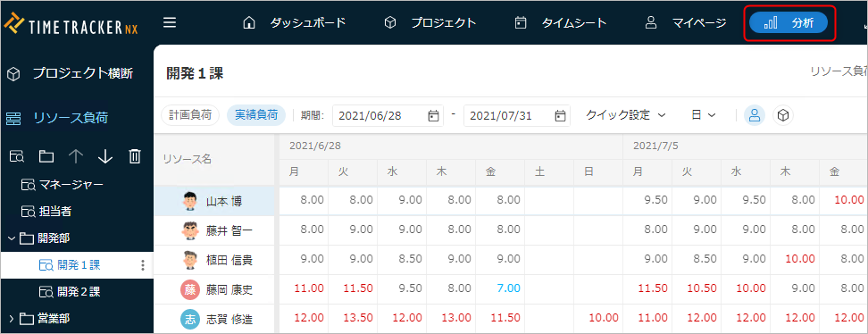Open the タイムシート menu item

pos(560,22)
